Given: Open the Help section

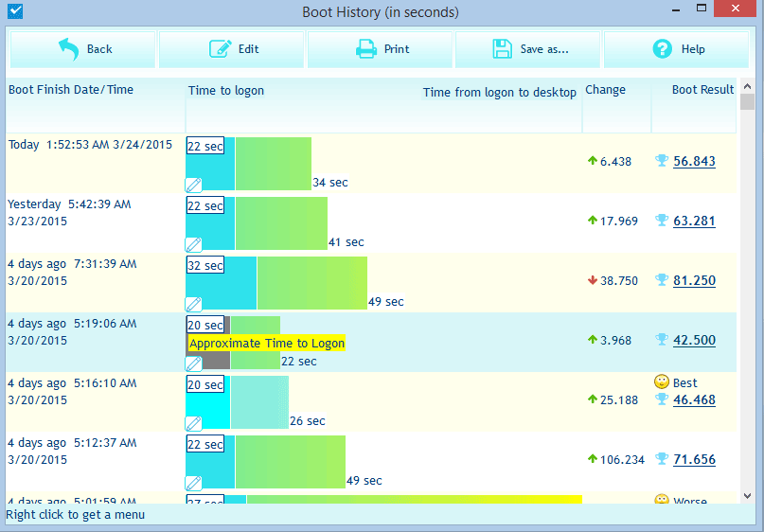Looking at the screenshot, I should pos(678,49).
